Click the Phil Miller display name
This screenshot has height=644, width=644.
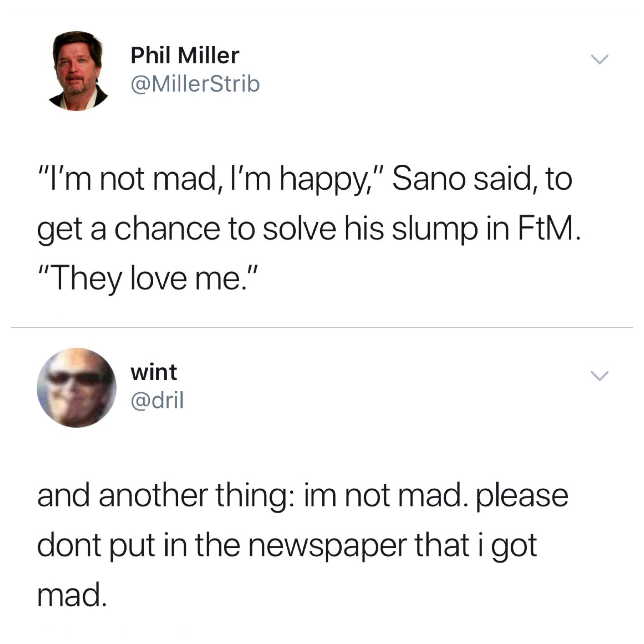[185, 55]
